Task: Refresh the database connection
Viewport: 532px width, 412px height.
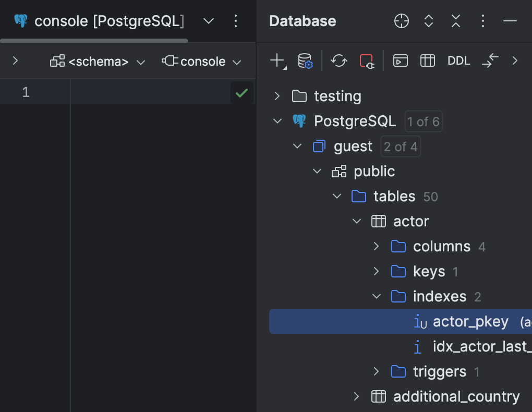Action: coord(338,60)
